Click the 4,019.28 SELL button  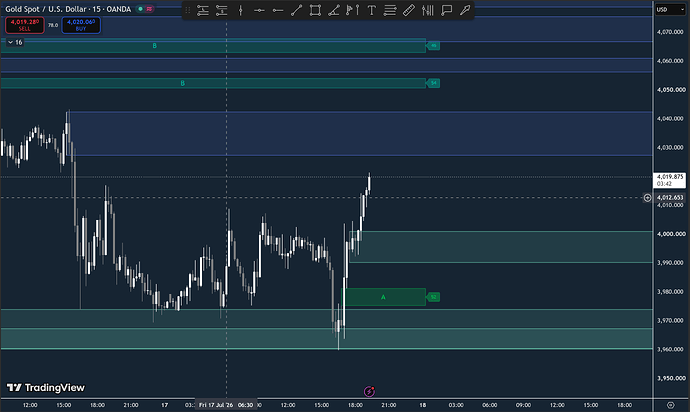pyautogui.click(x=25, y=25)
